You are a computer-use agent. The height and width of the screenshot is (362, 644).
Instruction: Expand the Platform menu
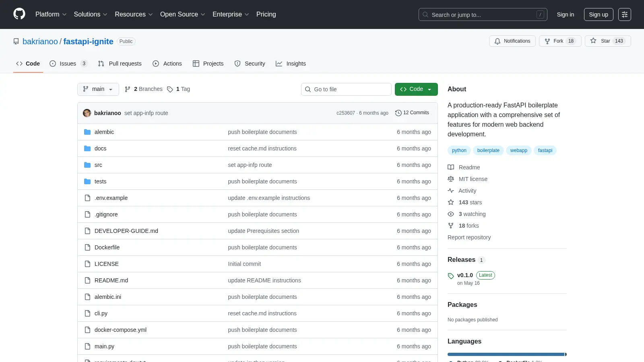51,14
